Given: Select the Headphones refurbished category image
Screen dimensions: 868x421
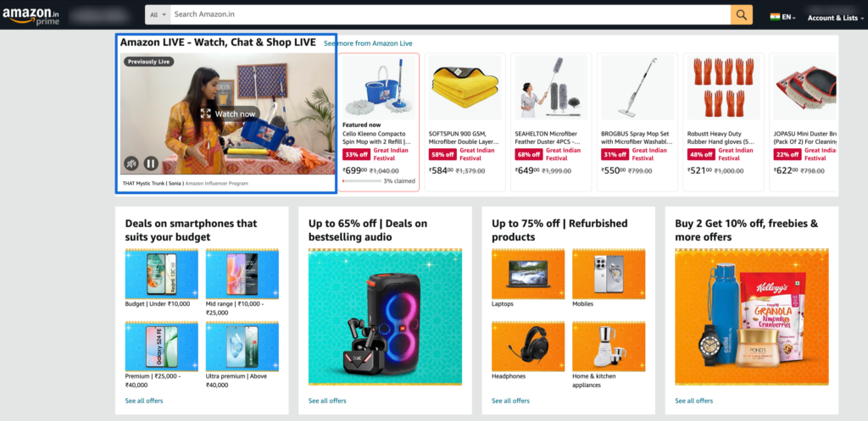Looking at the screenshot, I should click(x=528, y=346).
